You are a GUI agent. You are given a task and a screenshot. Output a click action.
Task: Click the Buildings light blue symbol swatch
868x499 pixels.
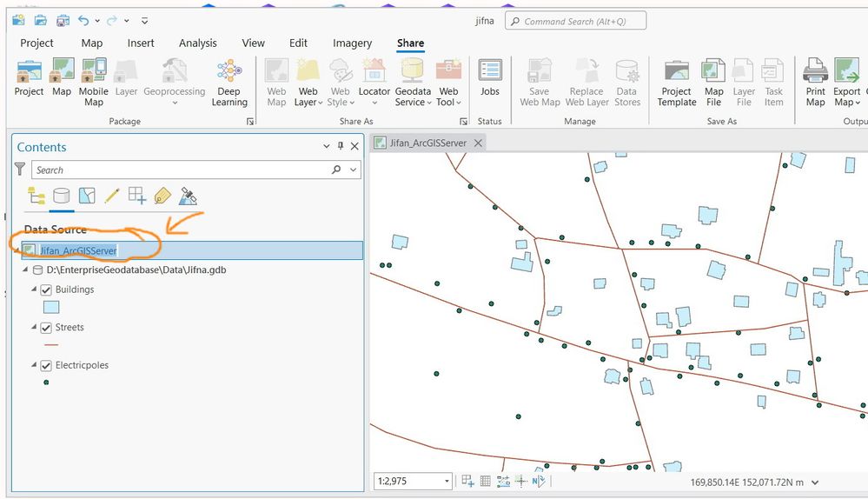(x=51, y=307)
